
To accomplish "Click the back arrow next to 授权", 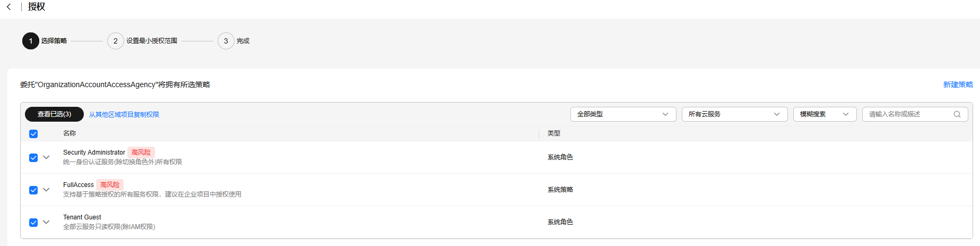I will coord(9,7).
